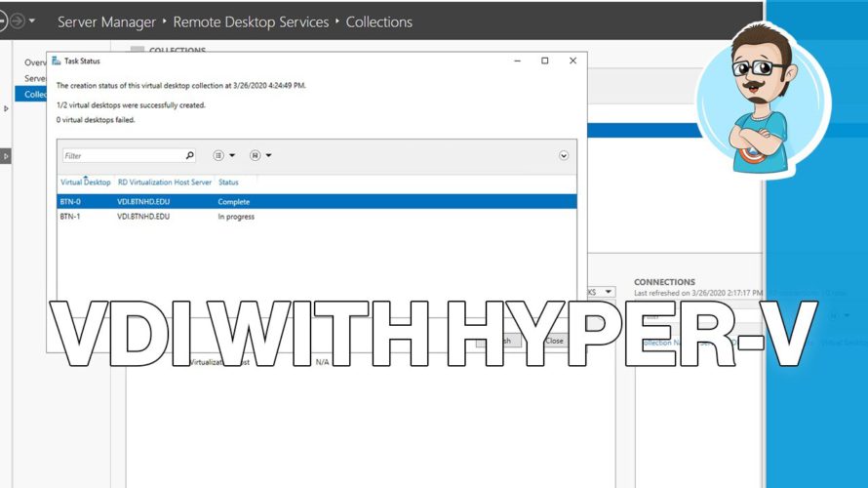Click the saved queries disk icon
The width and height of the screenshot is (868, 488).
click(x=255, y=155)
